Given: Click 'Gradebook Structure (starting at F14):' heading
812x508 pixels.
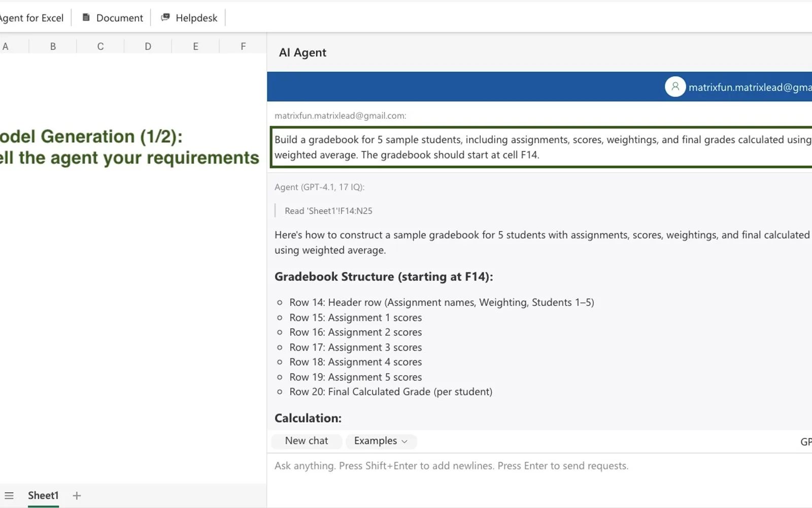Looking at the screenshot, I should (x=384, y=277).
